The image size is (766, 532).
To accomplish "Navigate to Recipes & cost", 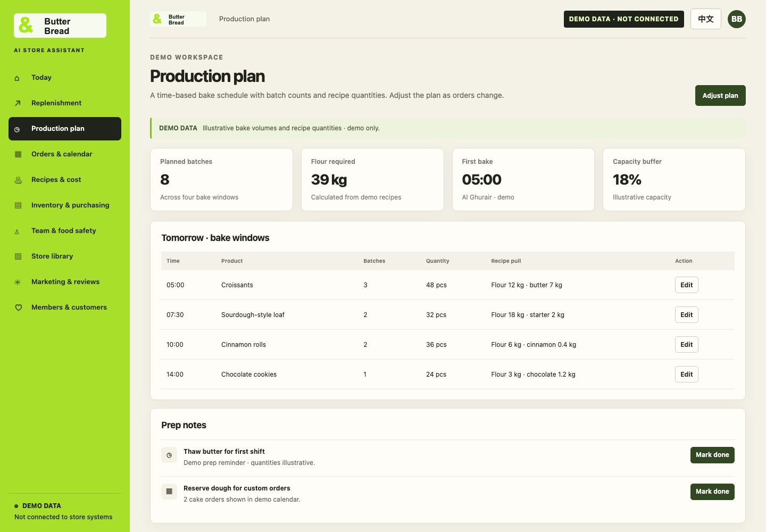I will 65,180.
